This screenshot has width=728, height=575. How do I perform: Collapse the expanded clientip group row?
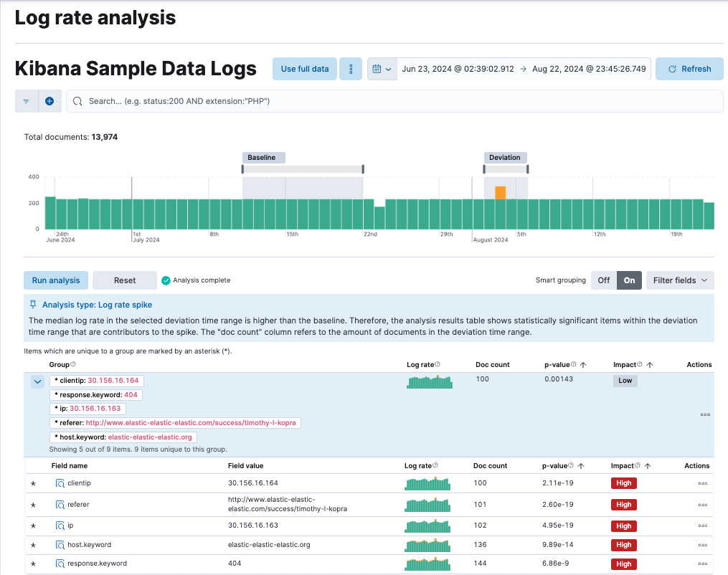(x=37, y=381)
